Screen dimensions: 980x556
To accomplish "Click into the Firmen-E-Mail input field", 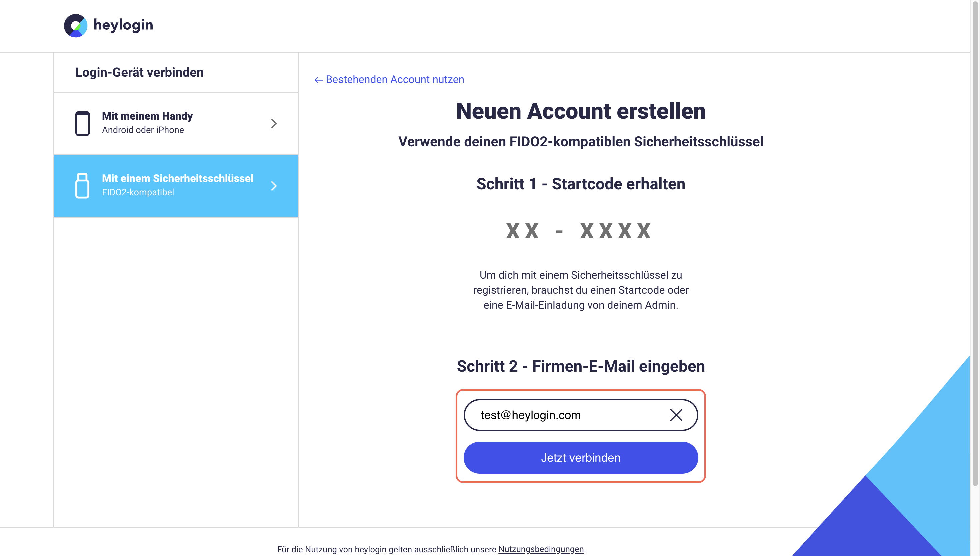I will (x=565, y=415).
